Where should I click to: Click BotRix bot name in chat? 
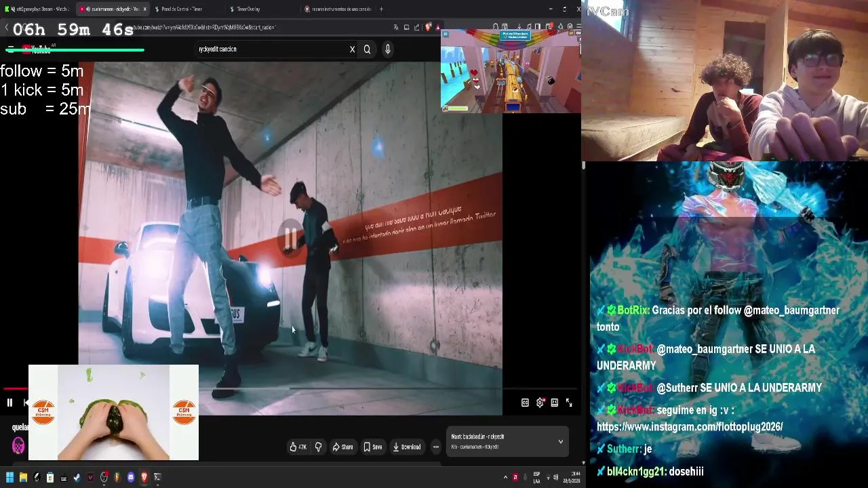pos(633,310)
